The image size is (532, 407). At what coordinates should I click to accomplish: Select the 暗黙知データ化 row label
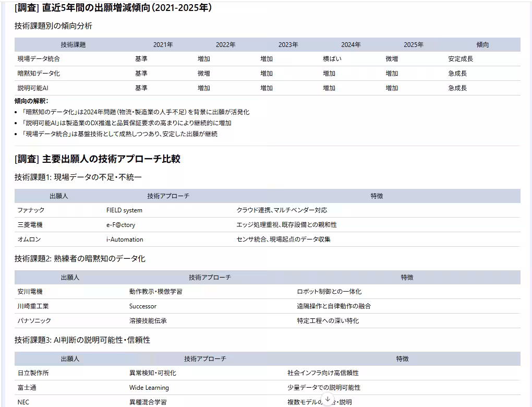(x=39, y=74)
